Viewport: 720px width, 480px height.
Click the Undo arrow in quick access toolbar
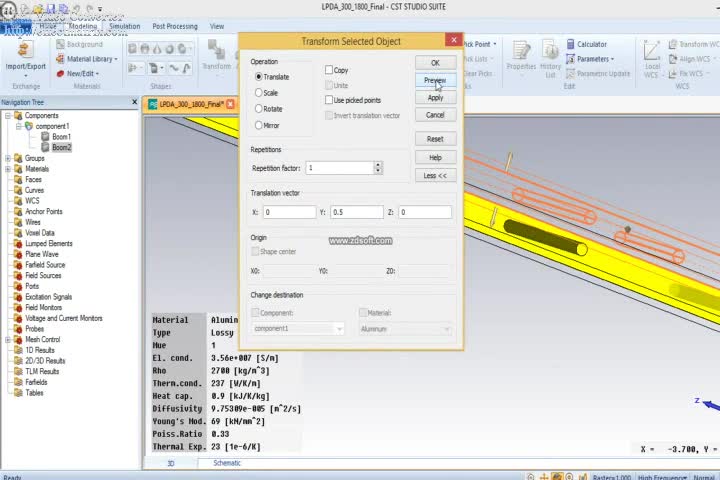coord(77,8)
